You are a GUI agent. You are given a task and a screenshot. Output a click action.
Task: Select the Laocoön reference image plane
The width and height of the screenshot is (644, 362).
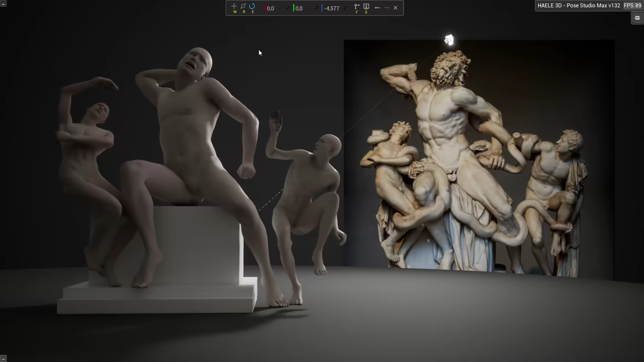click(479, 159)
